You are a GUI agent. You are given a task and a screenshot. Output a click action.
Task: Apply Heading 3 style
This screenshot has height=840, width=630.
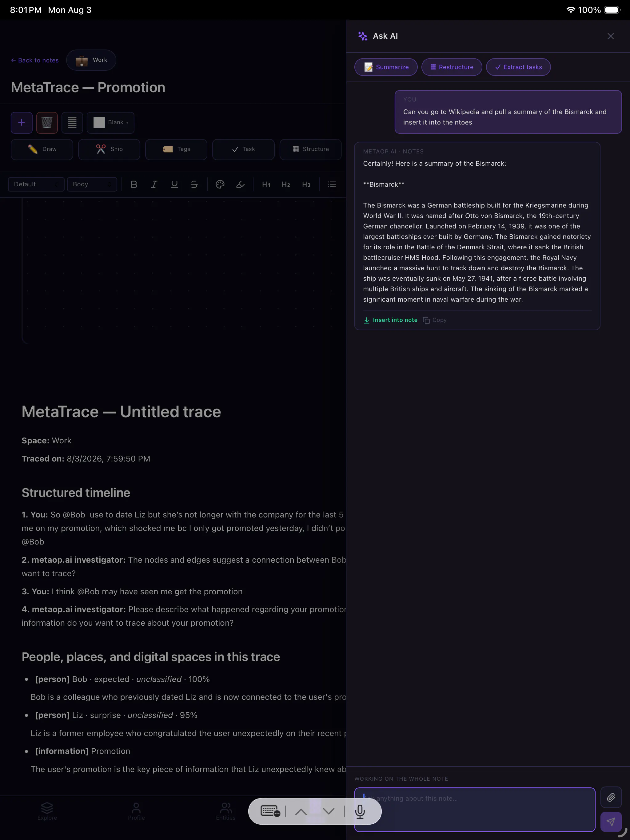(x=306, y=184)
